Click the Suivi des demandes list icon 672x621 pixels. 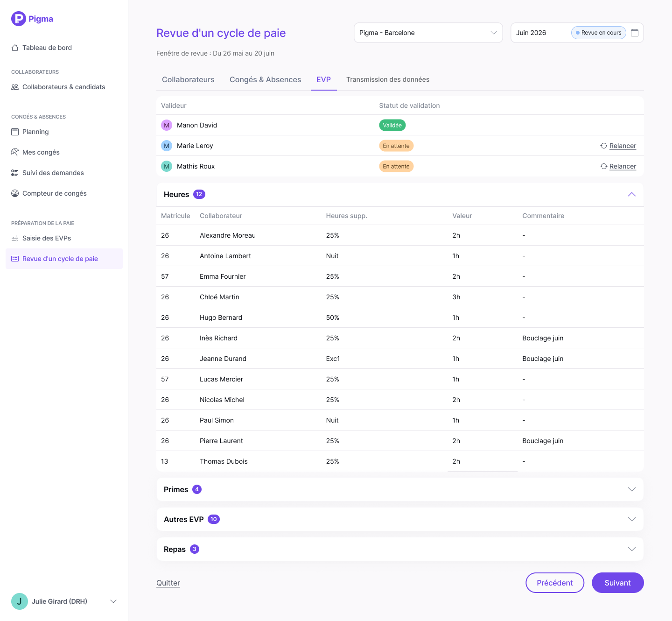point(15,173)
